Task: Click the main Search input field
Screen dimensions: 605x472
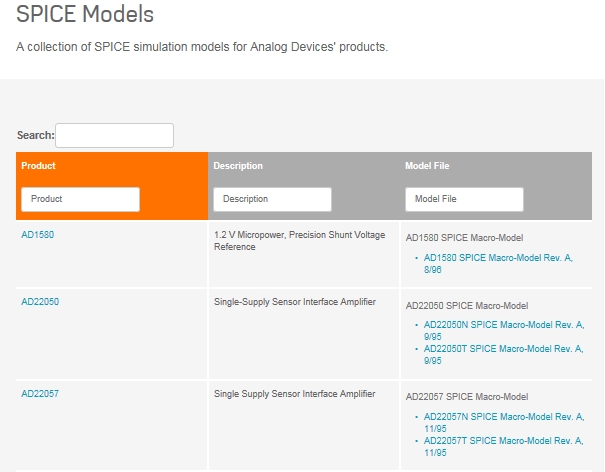Action: 114,135
